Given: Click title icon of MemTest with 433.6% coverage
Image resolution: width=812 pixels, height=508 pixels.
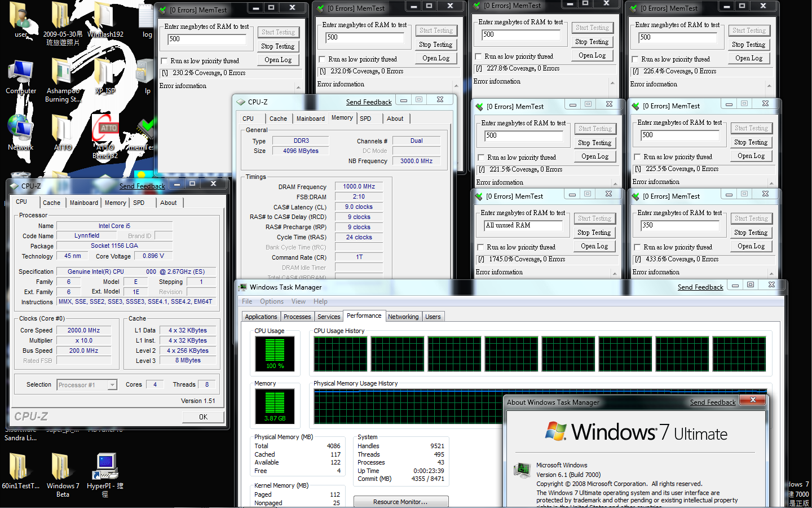Looking at the screenshot, I should click(x=636, y=196).
